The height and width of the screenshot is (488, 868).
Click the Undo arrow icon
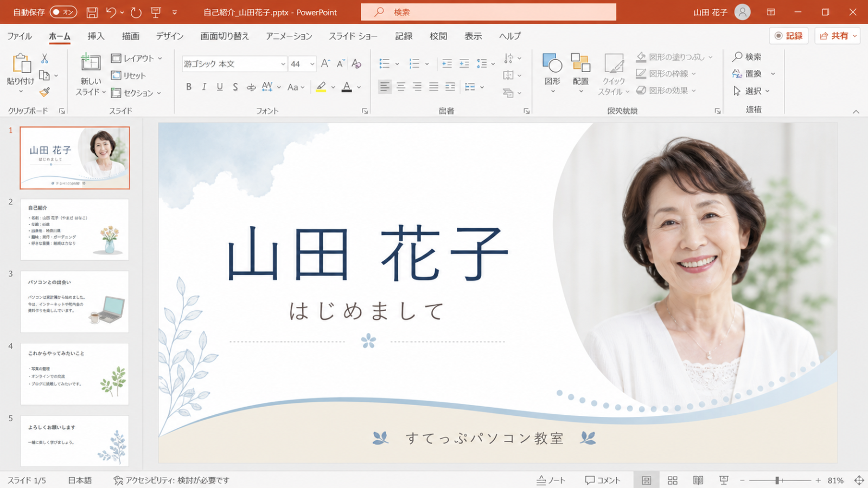(x=111, y=12)
